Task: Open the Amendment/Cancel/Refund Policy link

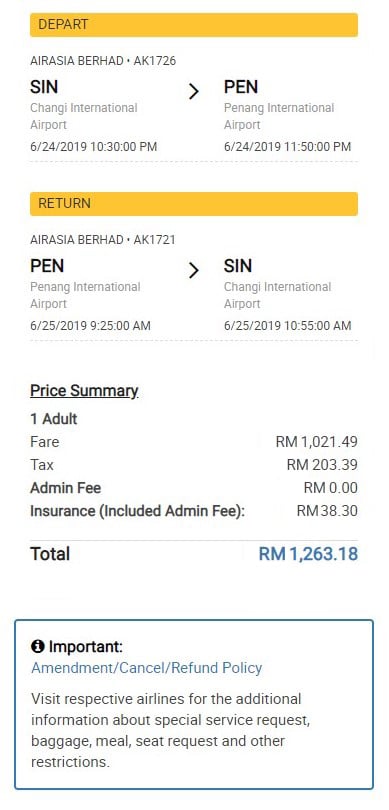Action: tap(147, 667)
